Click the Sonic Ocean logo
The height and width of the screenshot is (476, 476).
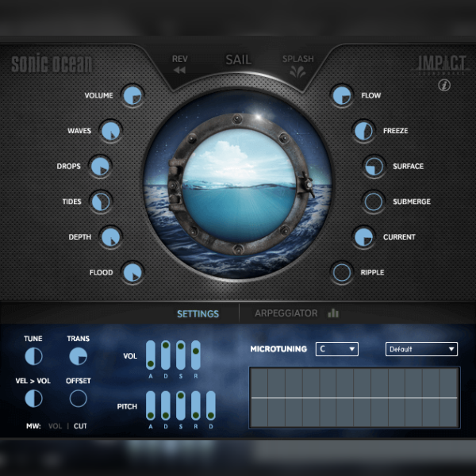(52, 65)
